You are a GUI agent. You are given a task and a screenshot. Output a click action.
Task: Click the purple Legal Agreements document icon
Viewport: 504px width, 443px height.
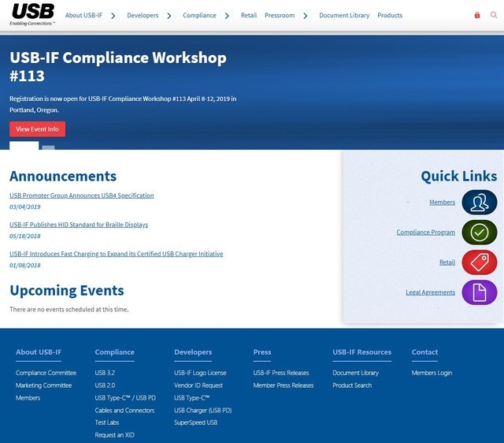[480, 292]
